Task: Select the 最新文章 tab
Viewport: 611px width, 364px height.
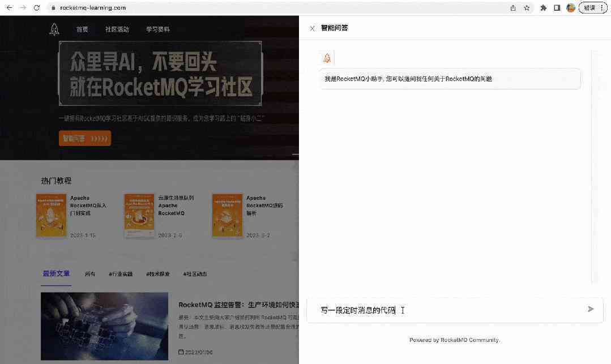Action: tap(56, 273)
